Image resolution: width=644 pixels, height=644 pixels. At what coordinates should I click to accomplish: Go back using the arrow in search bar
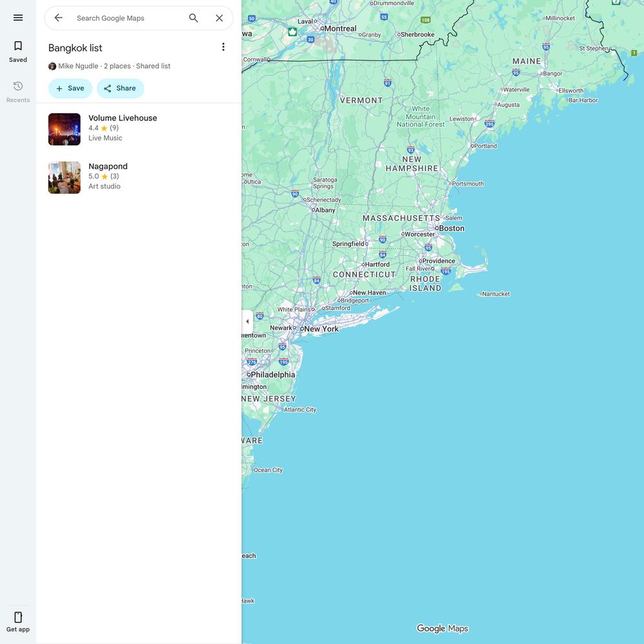59,18
